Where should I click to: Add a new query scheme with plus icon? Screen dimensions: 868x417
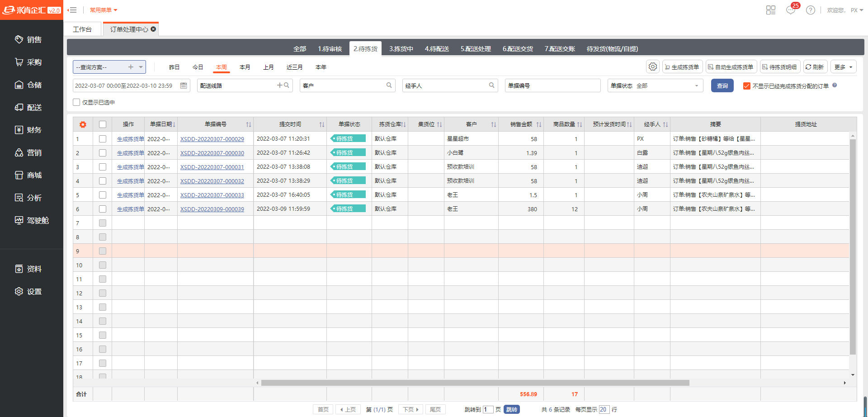coord(131,67)
